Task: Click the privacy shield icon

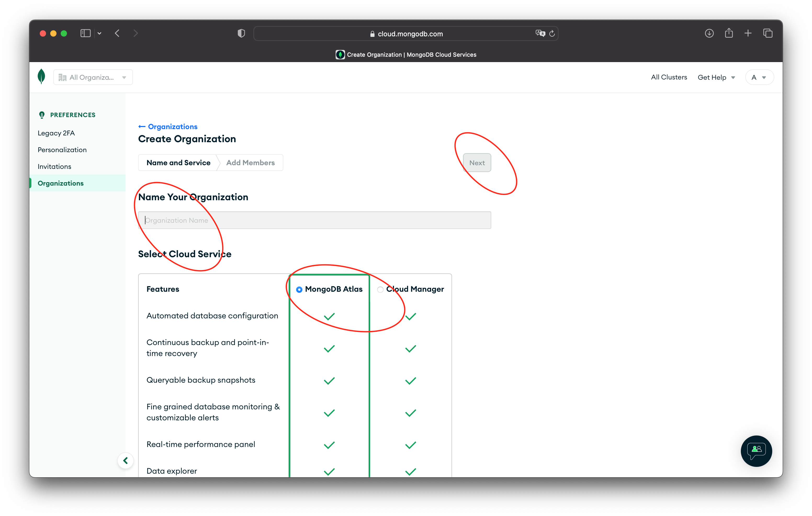Action: pos(241,33)
